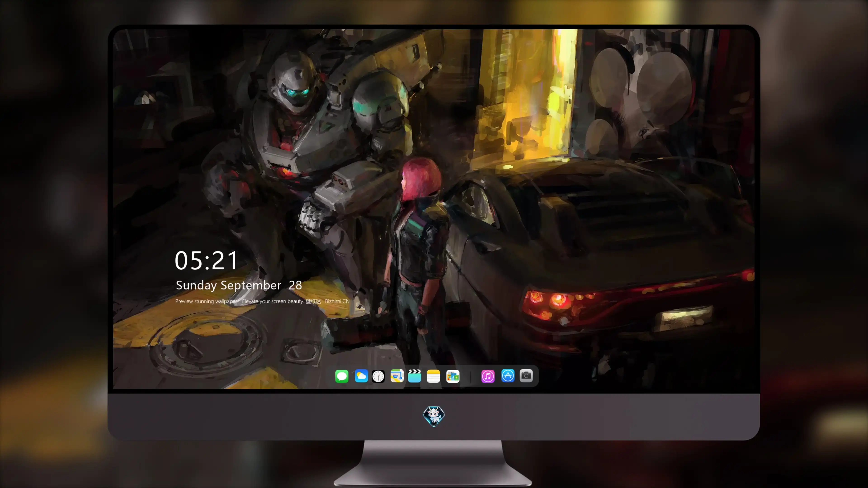Open the App Store in the dock
The width and height of the screenshot is (868, 488).
coord(508,375)
